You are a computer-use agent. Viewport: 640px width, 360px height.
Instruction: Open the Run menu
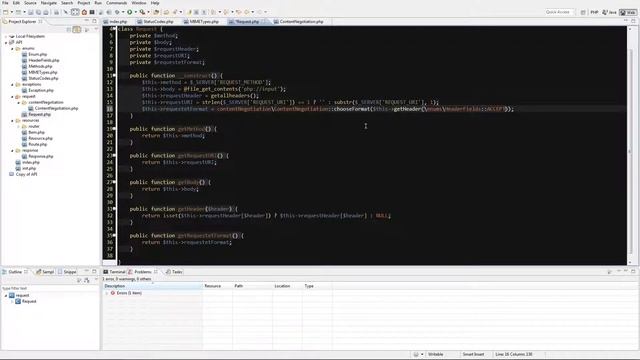[x=98, y=3]
